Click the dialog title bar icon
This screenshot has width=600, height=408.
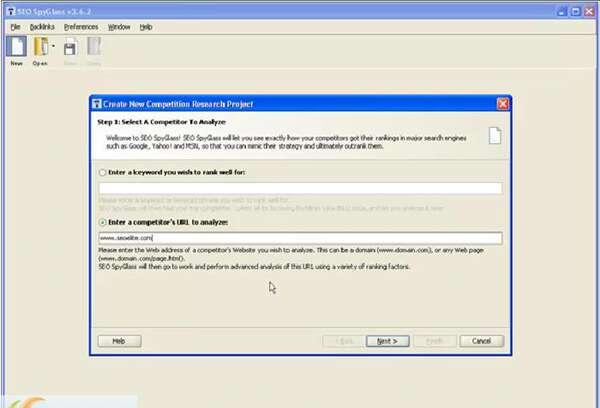click(97, 104)
